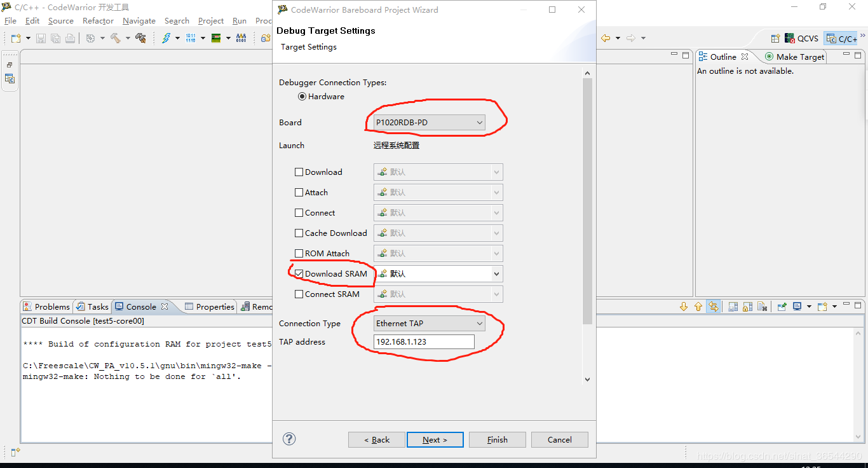Open the Refactor menu
Image resolution: width=868 pixels, height=468 pixels.
pos(98,21)
